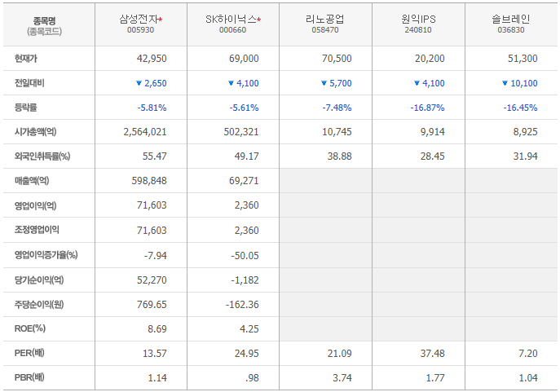
Task: Select the 영업이익(억) row label
Action: coord(35,205)
